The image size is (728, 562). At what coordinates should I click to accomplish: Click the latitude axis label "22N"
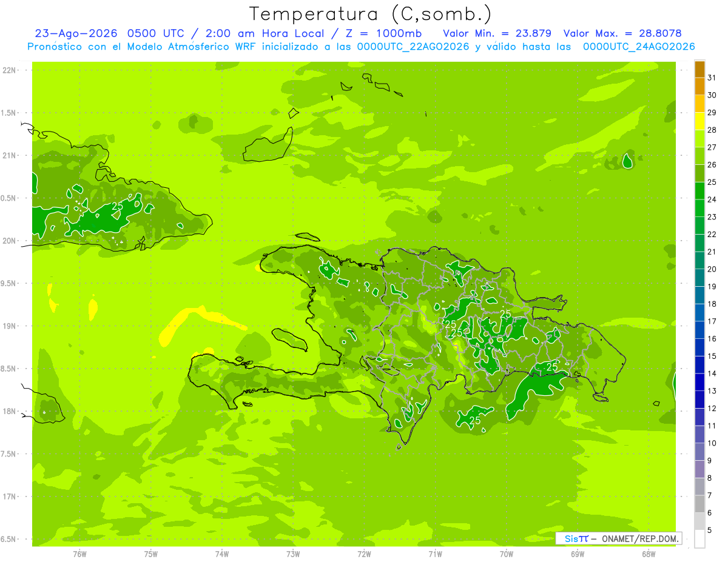click(10, 70)
